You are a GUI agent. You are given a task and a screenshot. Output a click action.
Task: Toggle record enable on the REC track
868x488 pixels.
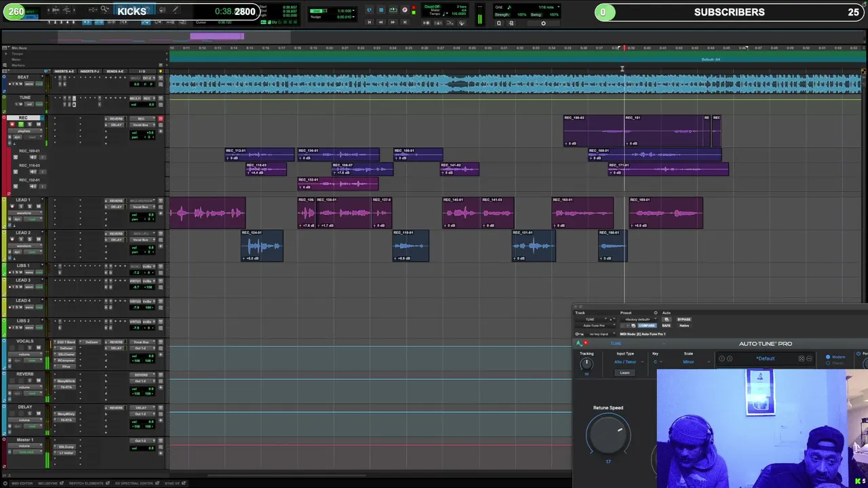12,124
